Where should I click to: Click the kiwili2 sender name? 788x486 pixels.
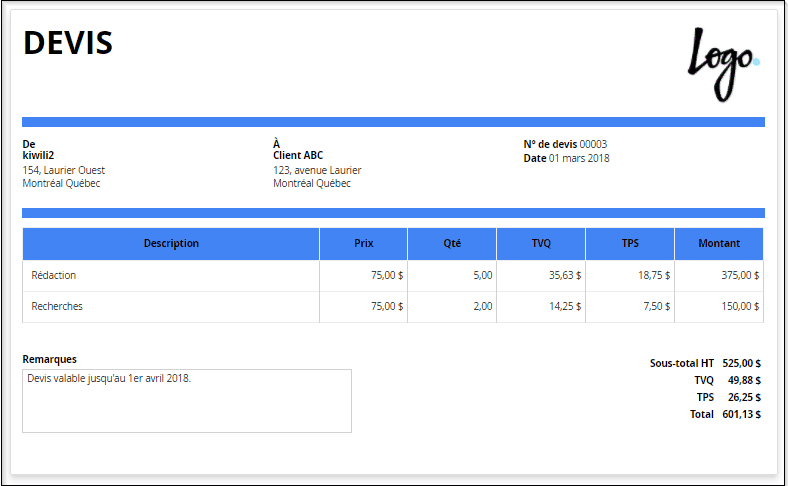coord(38,156)
